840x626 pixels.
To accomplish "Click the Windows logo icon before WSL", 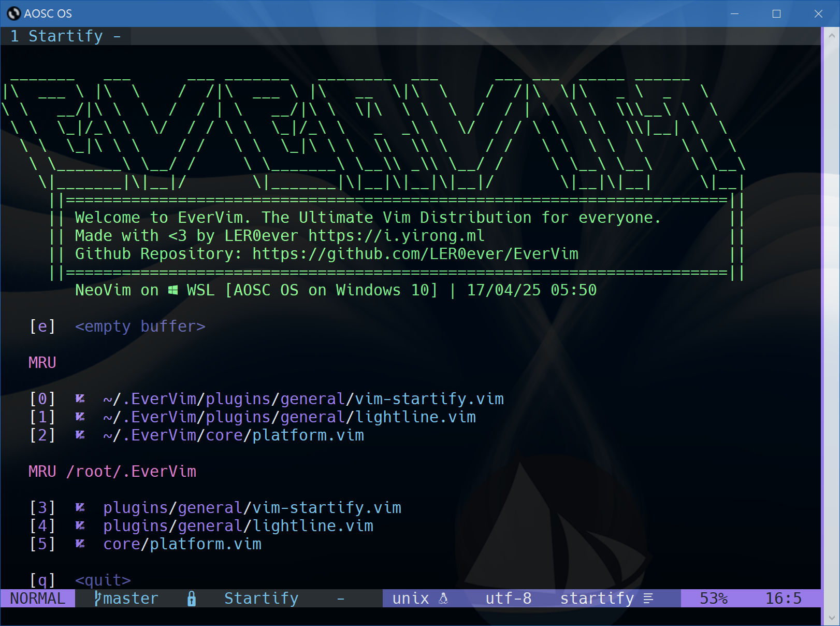I will (173, 290).
